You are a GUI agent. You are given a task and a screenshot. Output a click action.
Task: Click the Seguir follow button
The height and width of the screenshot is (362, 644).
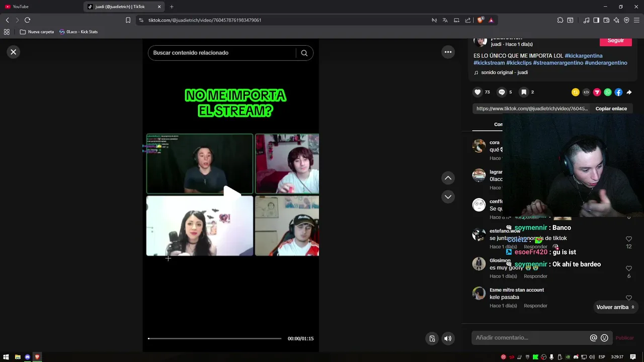(615, 41)
